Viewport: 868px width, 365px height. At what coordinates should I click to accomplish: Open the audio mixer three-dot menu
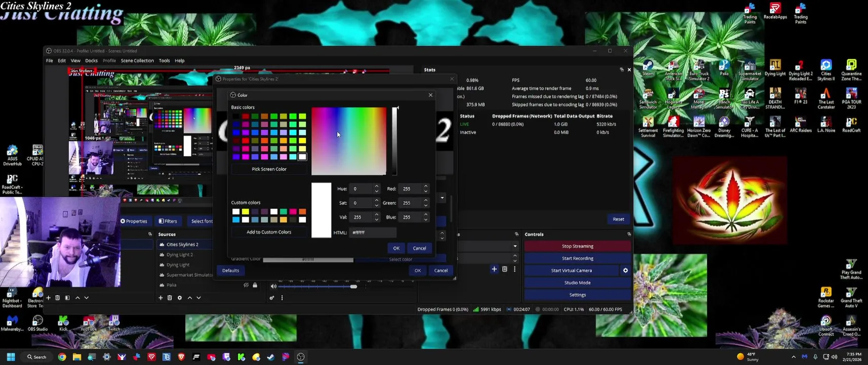pos(282,298)
